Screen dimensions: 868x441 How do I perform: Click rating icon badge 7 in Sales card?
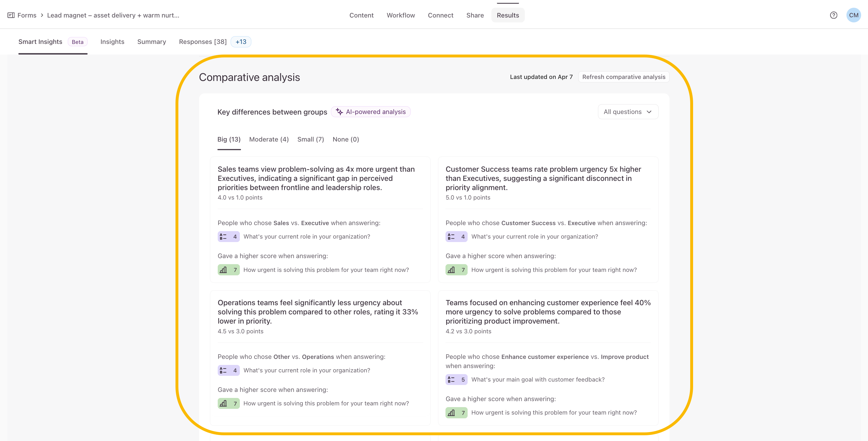(x=228, y=270)
